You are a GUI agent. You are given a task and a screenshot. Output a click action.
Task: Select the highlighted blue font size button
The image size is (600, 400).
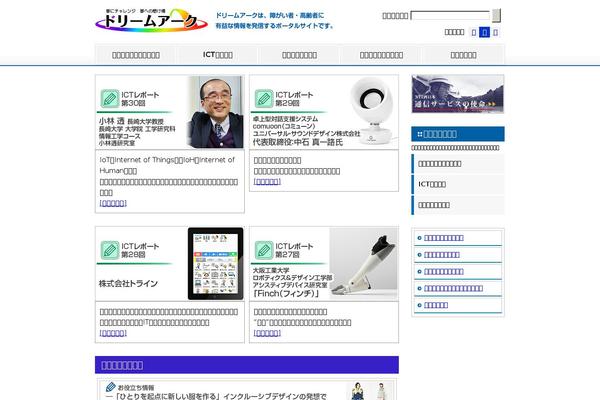coord(484,32)
